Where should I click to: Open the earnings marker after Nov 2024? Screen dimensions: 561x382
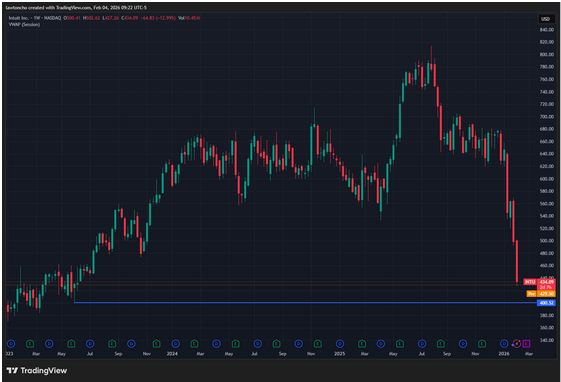pyautogui.click(x=318, y=344)
